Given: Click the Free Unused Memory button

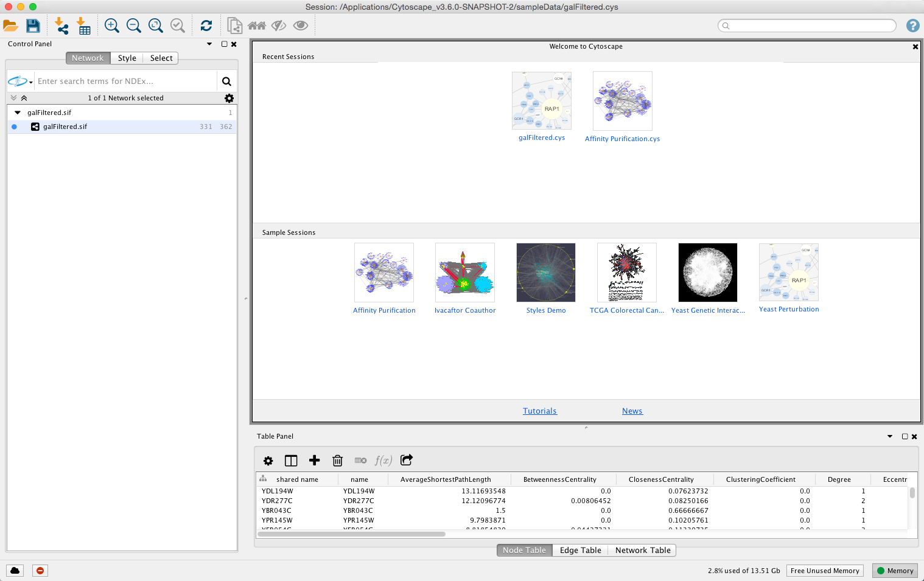Looking at the screenshot, I should coord(824,571).
